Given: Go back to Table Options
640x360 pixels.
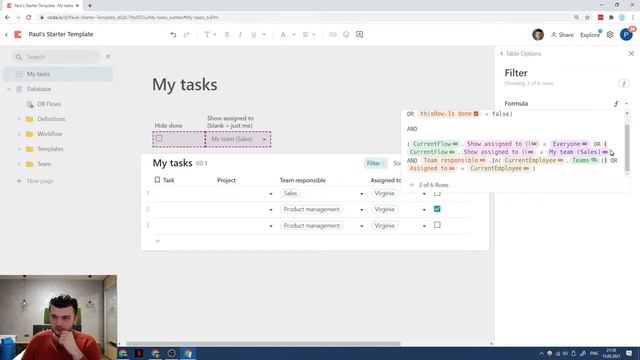Looking at the screenshot, I should coord(520,53).
